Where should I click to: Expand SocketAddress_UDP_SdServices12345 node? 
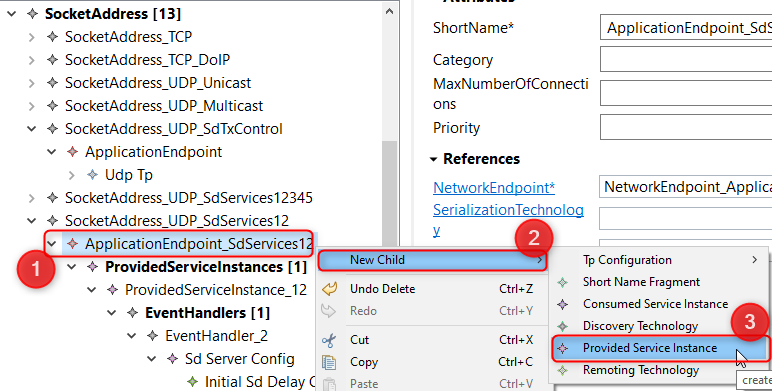coord(32,197)
